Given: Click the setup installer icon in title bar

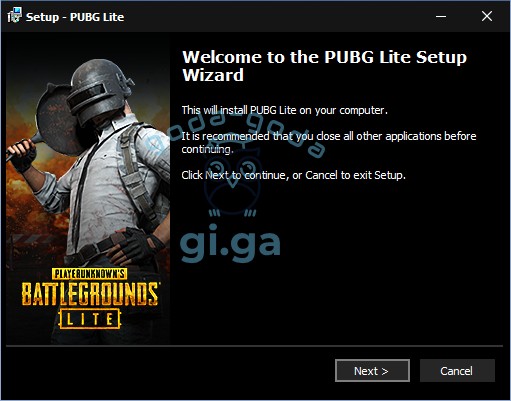Looking at the screenshot, I should [x=14, y=15].
